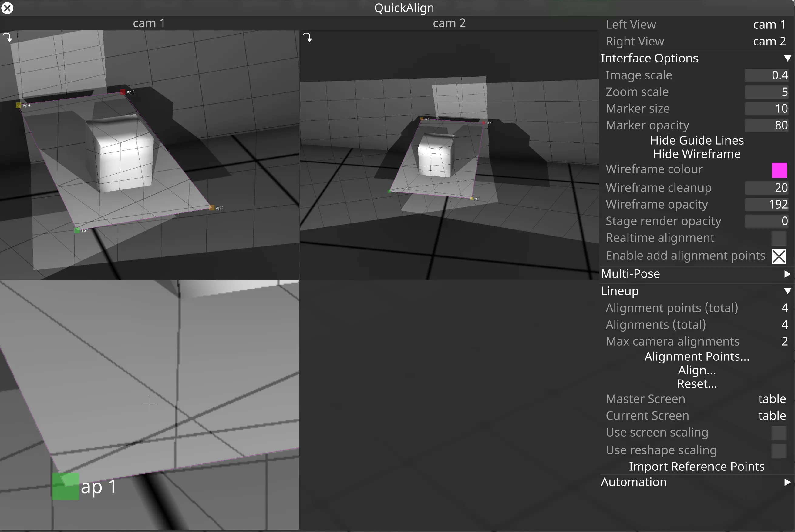Collapse the Interface Options section

(x=787, y=59)
